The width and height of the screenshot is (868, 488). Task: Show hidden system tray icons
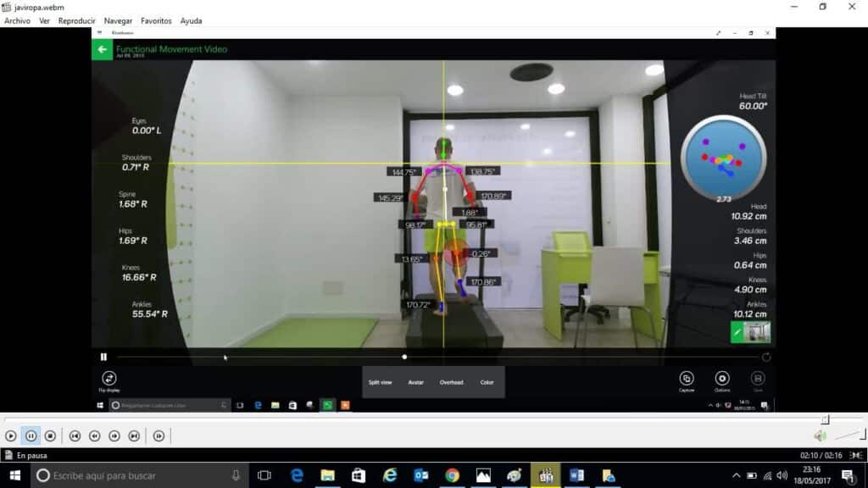[736, 476]
